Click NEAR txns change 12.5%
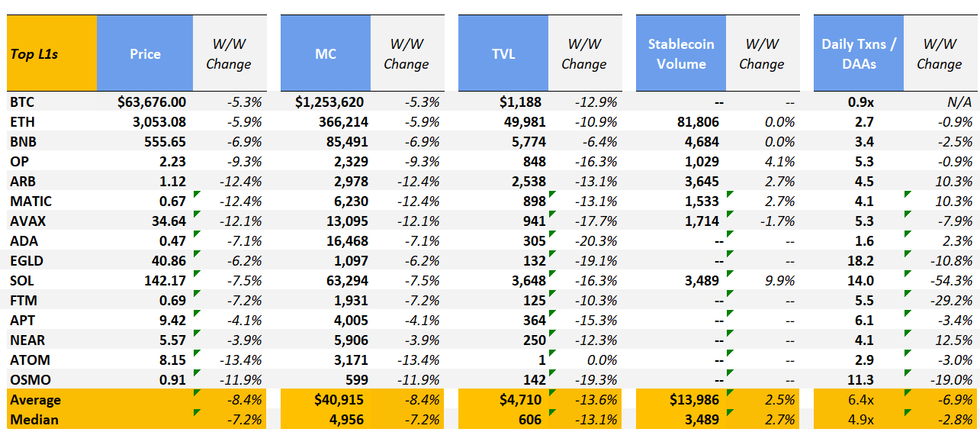 (956, 340)
